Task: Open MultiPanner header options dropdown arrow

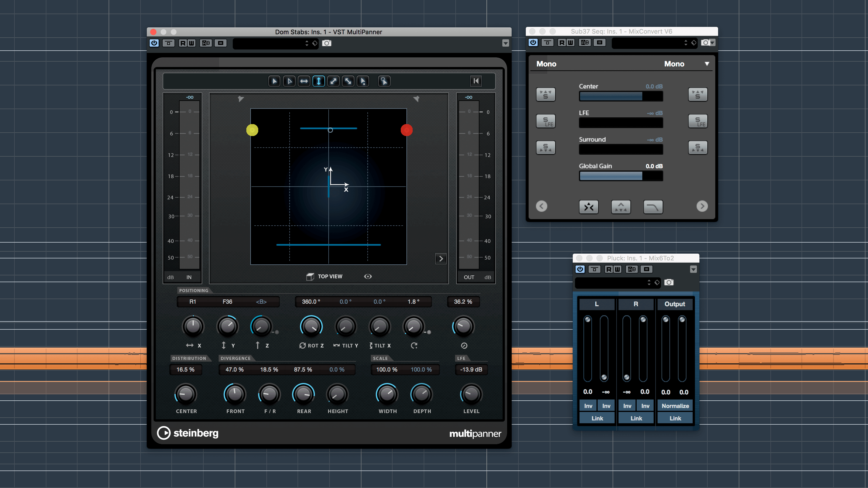Action: click(505, 43)
